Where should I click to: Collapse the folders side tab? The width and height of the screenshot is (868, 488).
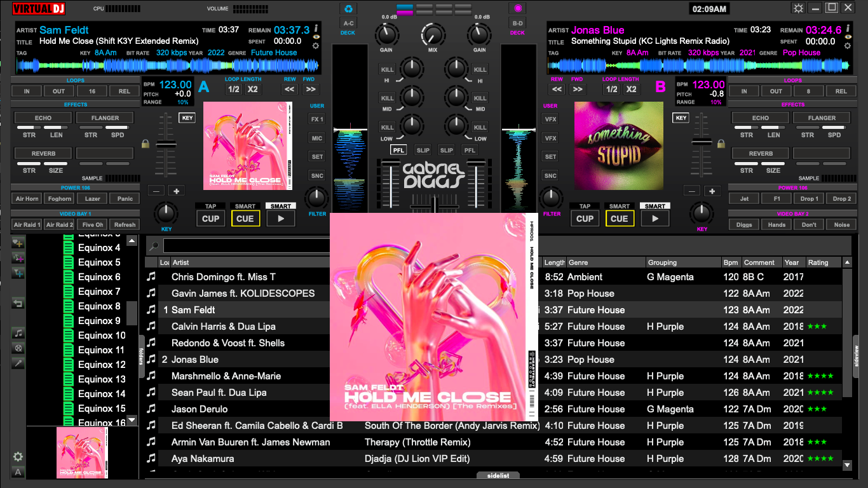(141, 357)
